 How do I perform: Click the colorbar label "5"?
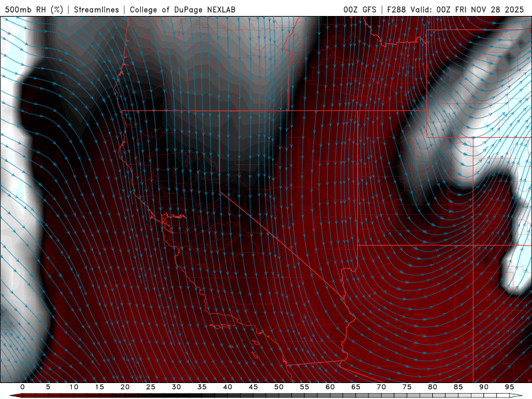coord(48,387)
